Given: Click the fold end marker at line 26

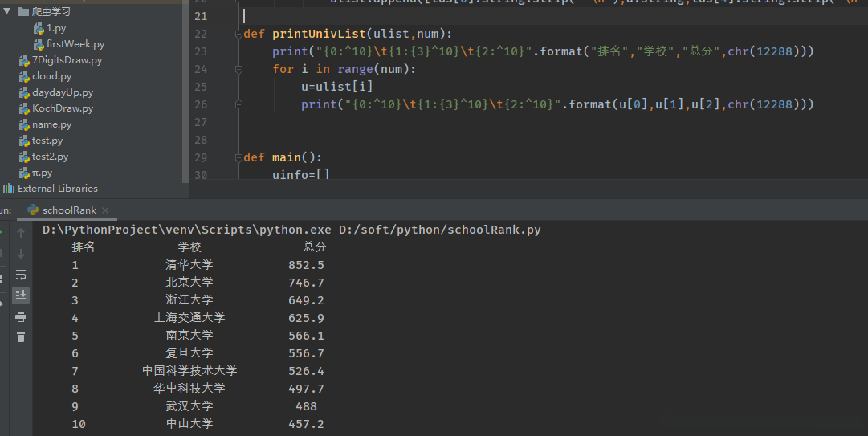Looking at the screenshot, I should pyautogui.click(x=238, y=104).
